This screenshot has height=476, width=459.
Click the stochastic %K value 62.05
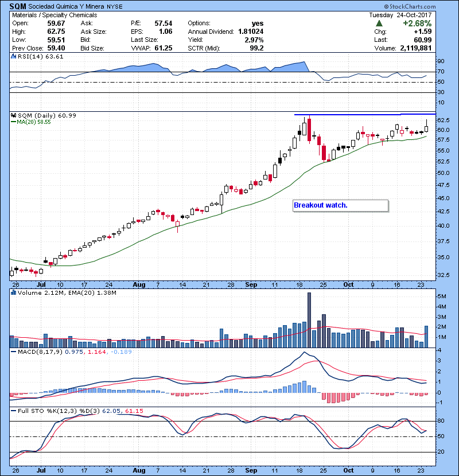[111, 411]
